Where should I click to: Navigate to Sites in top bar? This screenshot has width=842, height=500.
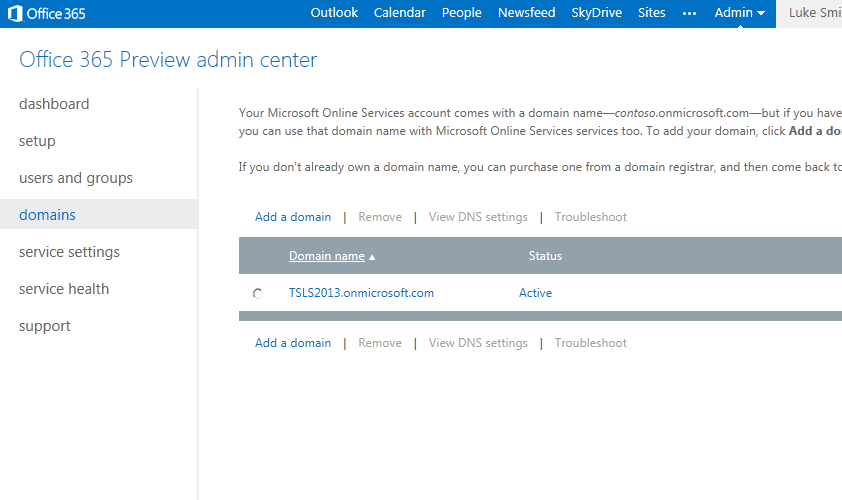[x=651, y=13]
